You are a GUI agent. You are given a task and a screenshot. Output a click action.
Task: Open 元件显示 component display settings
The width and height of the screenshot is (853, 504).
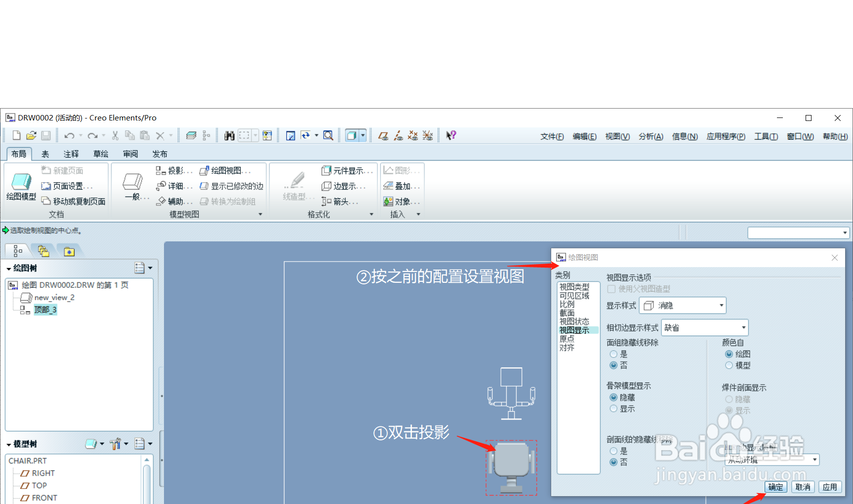point(348,171)
